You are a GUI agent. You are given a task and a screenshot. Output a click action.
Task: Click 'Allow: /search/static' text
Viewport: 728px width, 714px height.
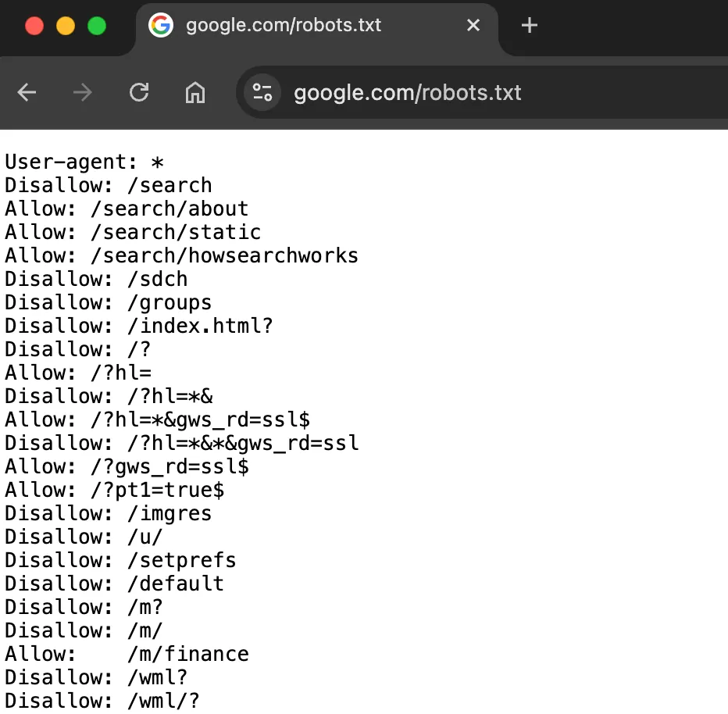coord(133,232)
